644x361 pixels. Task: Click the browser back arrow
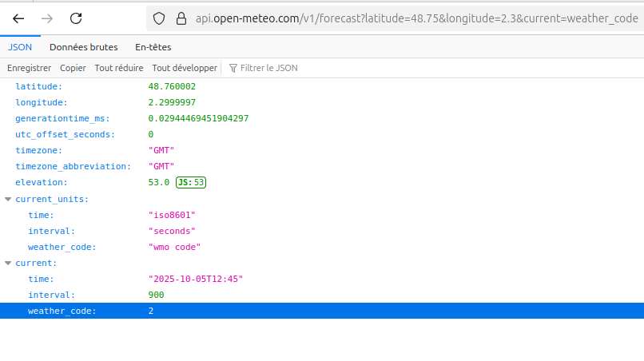click(x=18, y=18)
